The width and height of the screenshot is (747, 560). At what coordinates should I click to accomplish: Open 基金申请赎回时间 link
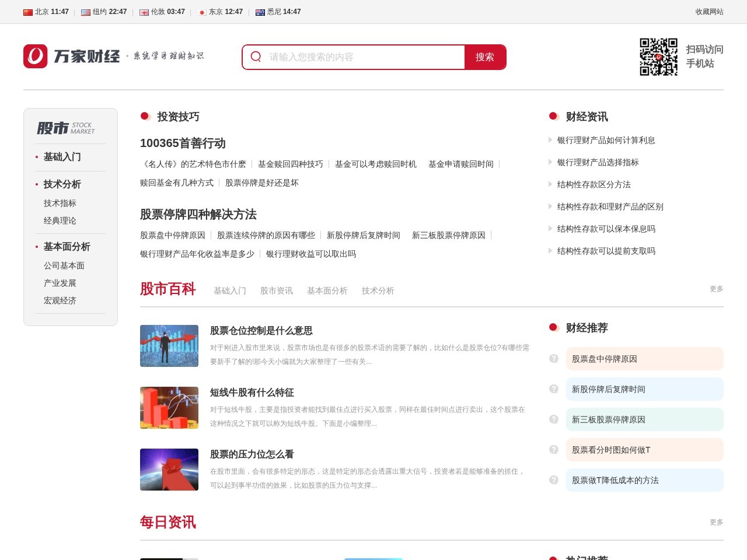tap(461, 164)
